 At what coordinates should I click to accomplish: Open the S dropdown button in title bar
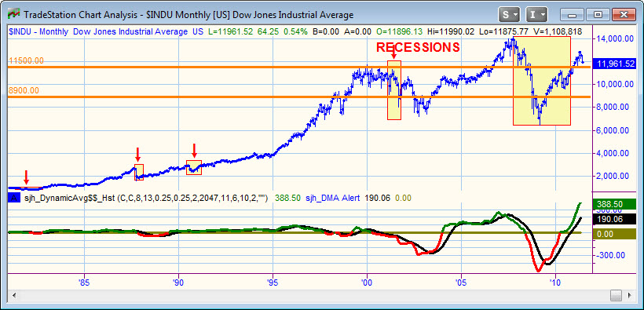click(x=509, y=15)
